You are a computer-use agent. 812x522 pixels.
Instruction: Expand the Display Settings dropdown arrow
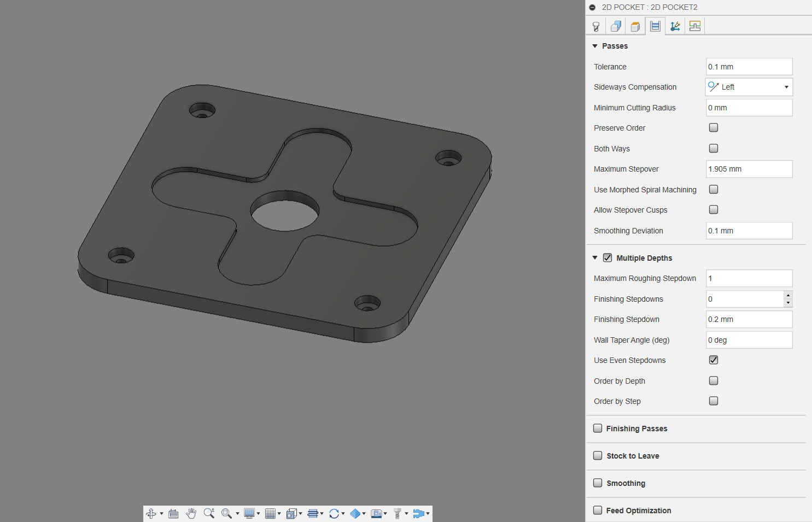258,513
